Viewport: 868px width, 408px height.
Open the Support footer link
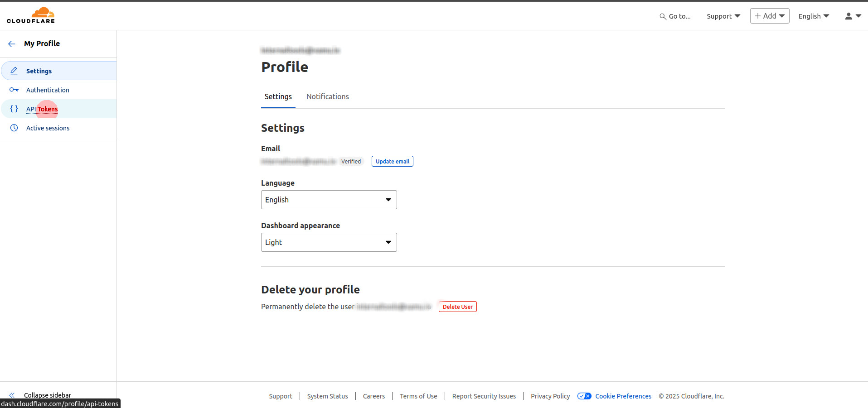[281, 396]
